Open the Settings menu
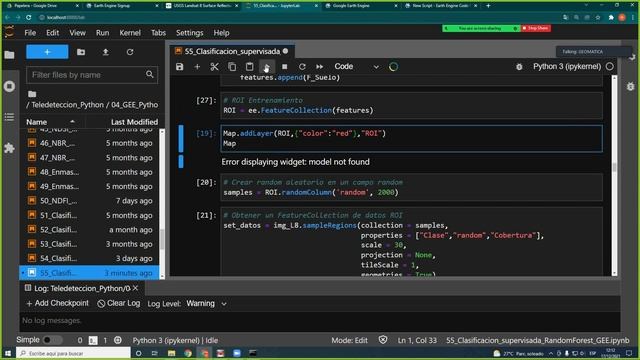640x360 pixels. point(189,33)
